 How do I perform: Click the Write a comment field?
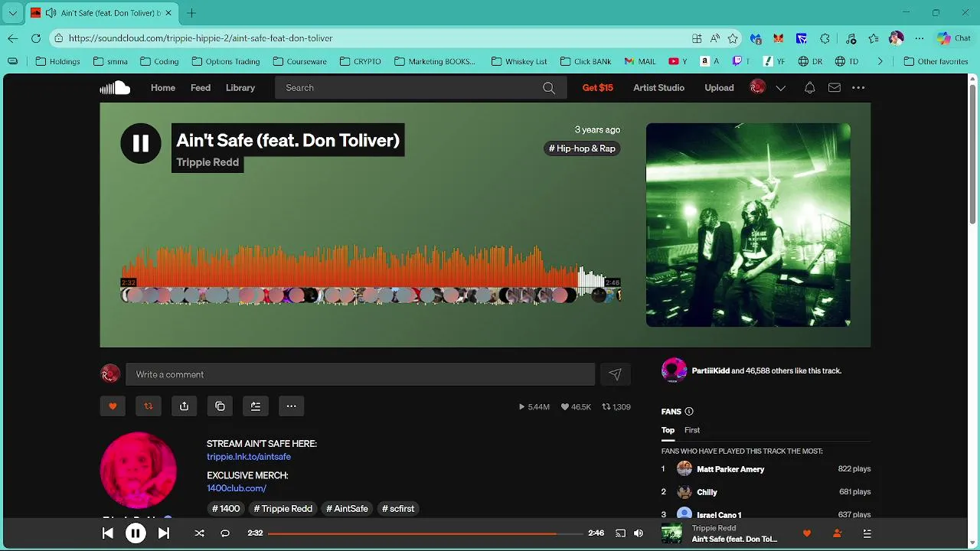(x=360, y=374)
